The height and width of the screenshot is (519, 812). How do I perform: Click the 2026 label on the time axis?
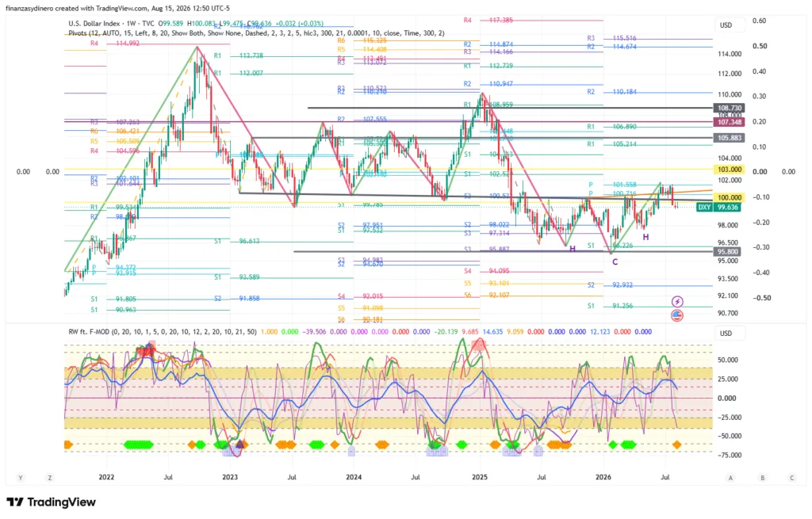coord(603,477)
